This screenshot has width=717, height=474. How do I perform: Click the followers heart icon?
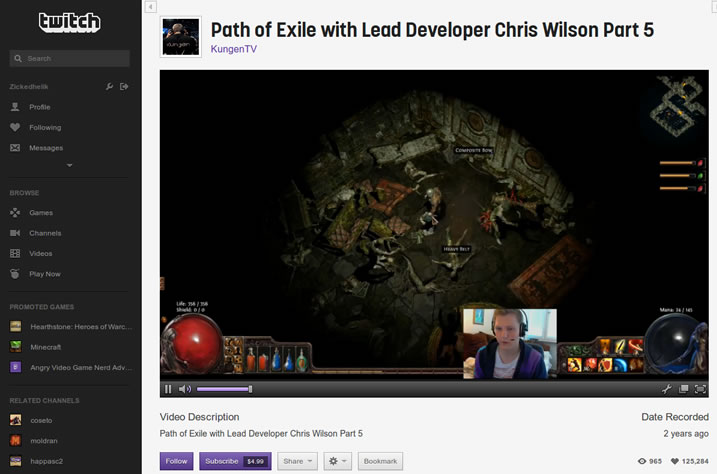[674, 461]
